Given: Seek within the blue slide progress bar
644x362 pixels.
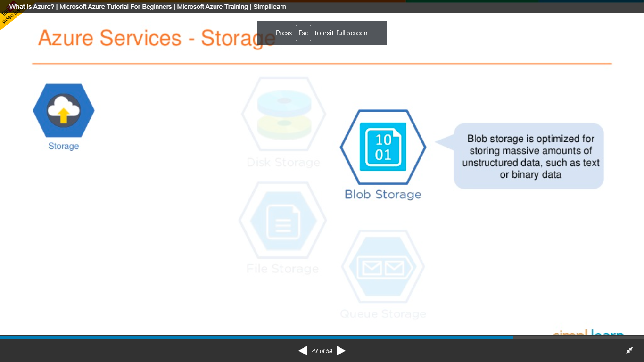Looking at the screenshot, I should pos(322,337).
